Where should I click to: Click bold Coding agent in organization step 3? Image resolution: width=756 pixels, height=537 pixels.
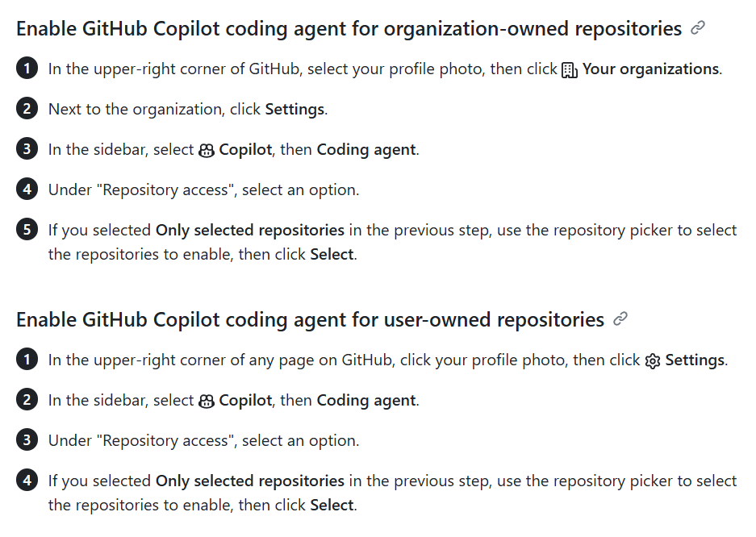366,150
